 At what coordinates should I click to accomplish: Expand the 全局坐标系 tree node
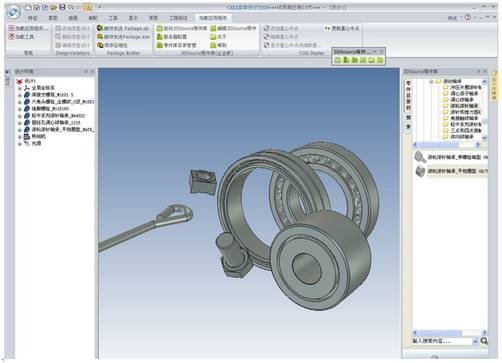(20, 88)
